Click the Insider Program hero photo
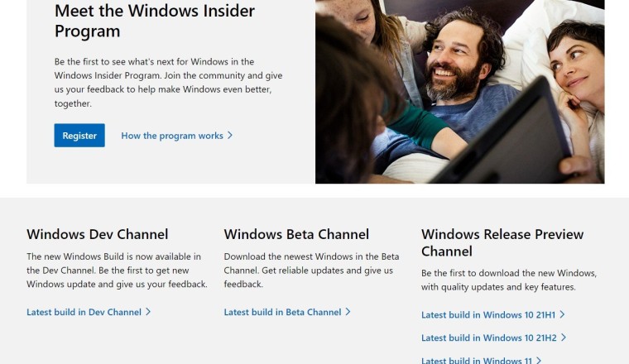The width and height of the screenshot is (629, 364). pyautogui.click(x=459, y=92)
